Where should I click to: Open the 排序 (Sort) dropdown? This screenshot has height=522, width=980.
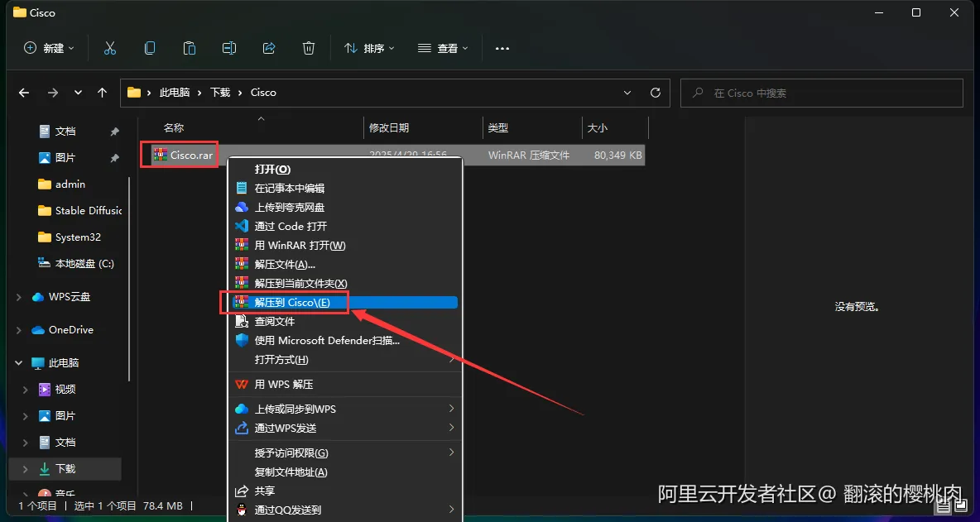click(x=369, y=48)
